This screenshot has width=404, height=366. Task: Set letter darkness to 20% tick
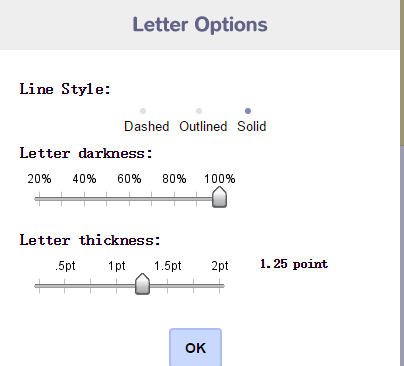click(39, 199)
